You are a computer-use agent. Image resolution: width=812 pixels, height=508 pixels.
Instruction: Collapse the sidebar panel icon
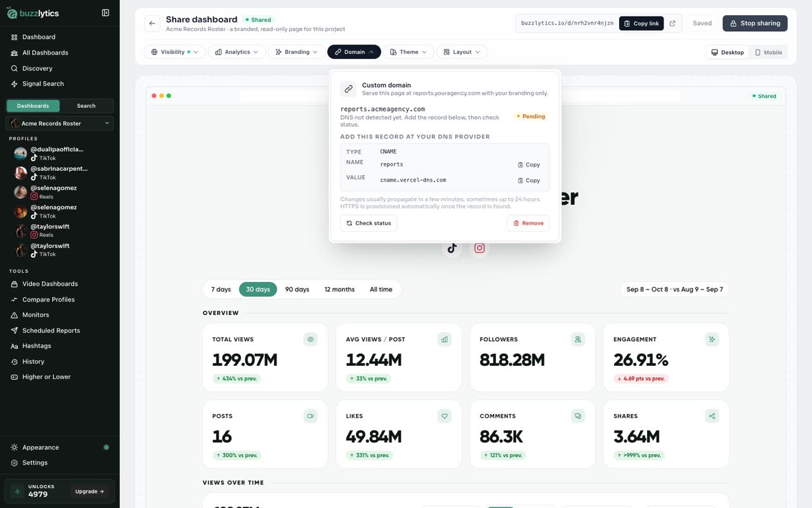(105, 13)
